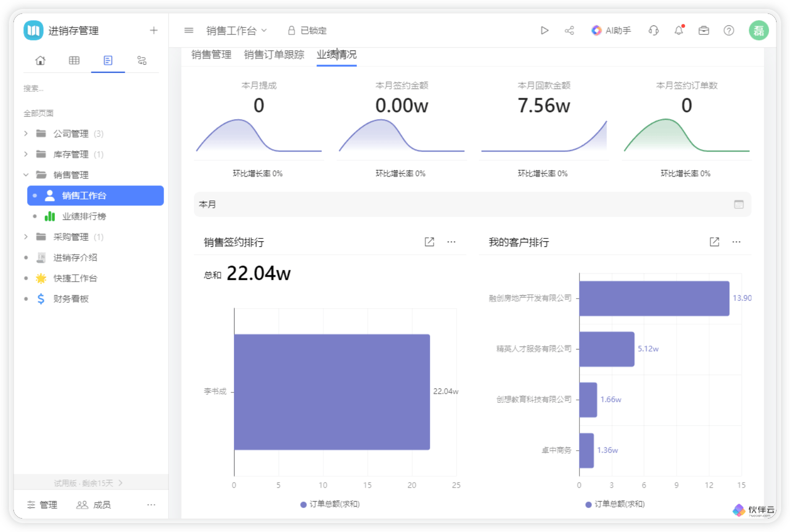Expand the 公司管理 folder
Viewport: 790px width, 532px height.
click(x=26, y=134)
